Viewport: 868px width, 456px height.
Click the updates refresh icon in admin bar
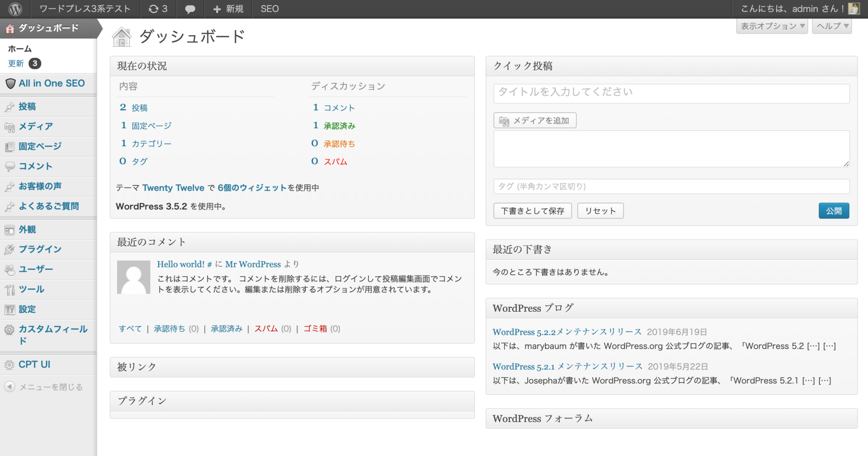click(x=154, y=9)
